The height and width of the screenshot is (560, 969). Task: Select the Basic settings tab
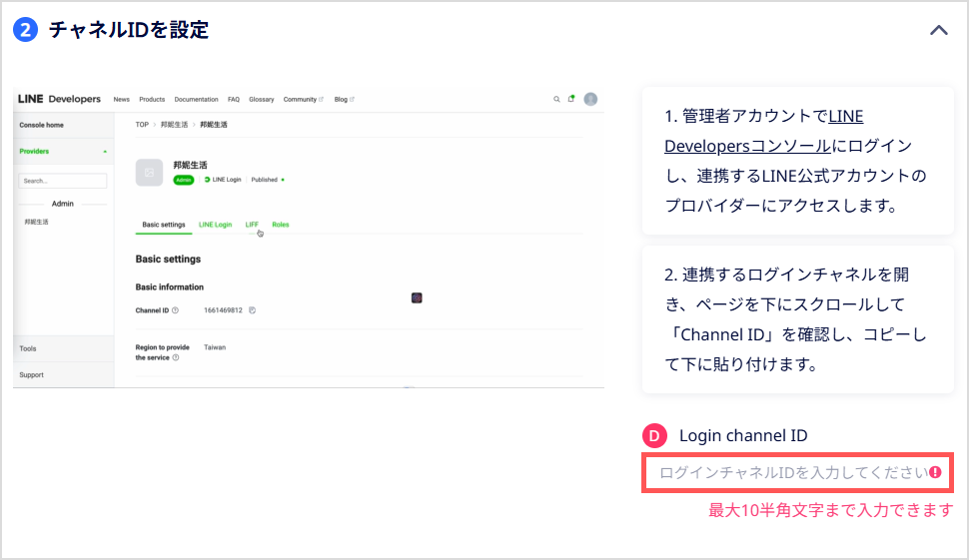coord(164,225)
